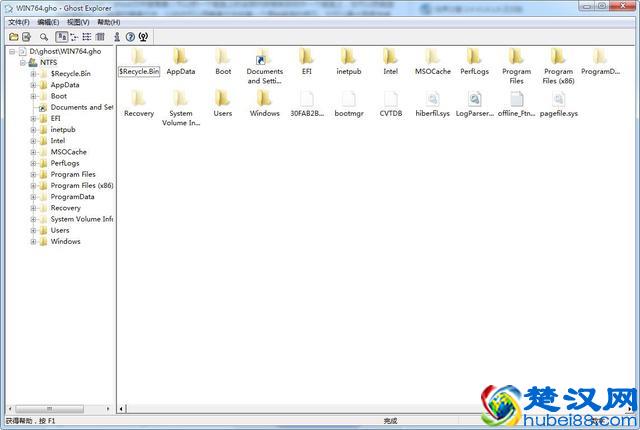640x430 pixels.
Task: Collapse the NTFS partition node
Action: coord(22,62)
